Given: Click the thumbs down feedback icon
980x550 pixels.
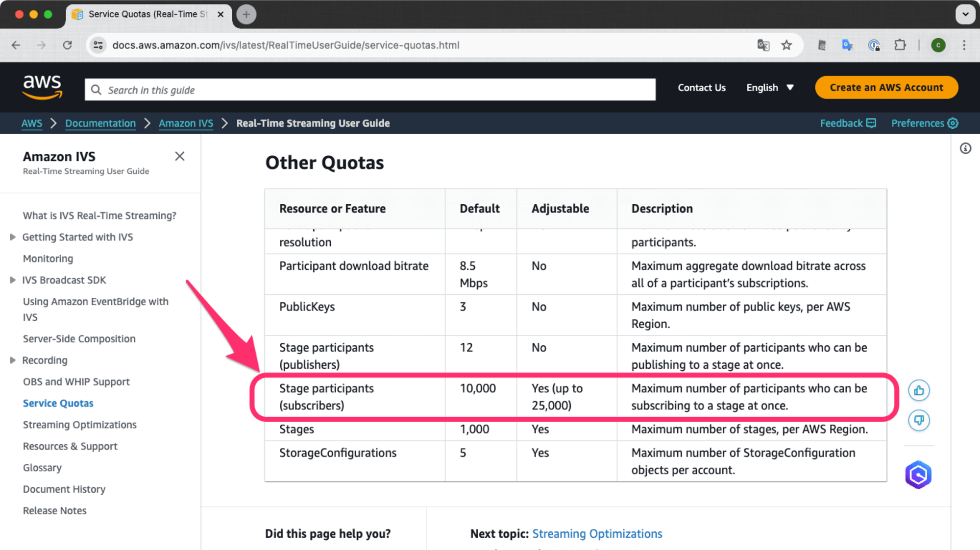Looking at the screenshot, I should coord(919,420).
